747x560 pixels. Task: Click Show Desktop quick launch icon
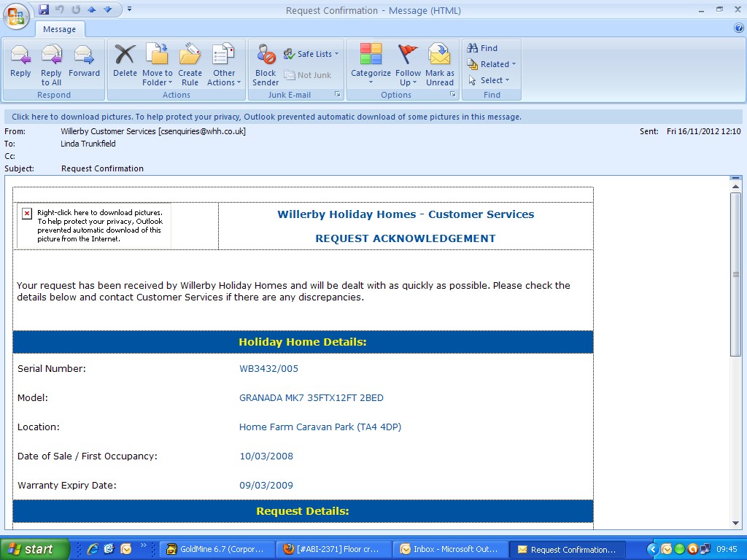(x=109, y=549)
